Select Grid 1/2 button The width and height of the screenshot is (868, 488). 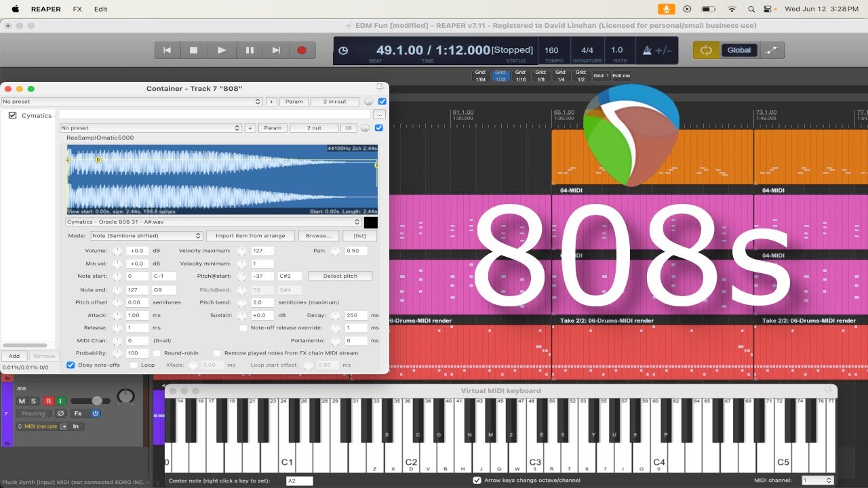click(x=581, y=75)
